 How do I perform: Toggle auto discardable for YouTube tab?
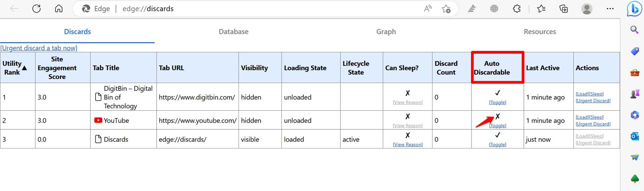[497, 126]
